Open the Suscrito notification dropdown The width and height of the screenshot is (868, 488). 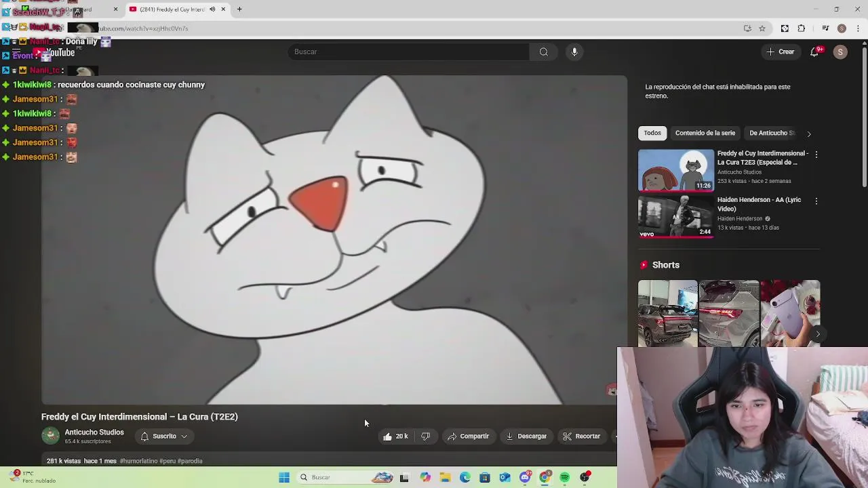164,436
